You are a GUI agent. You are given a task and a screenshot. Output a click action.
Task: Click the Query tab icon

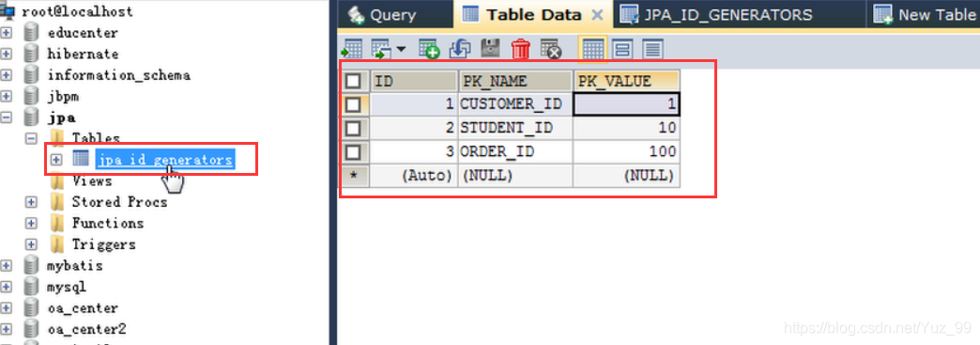pyautogui.click(x=357, y=15)
